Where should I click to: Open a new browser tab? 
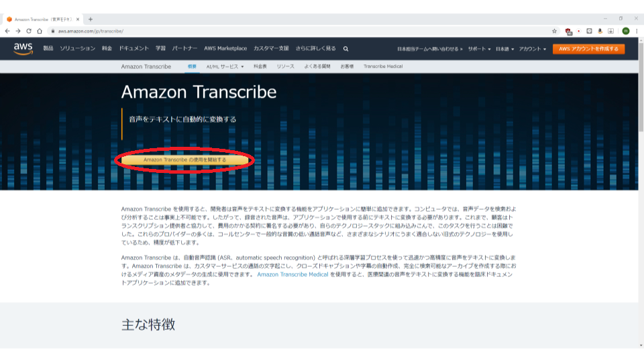tap(91, 19)
